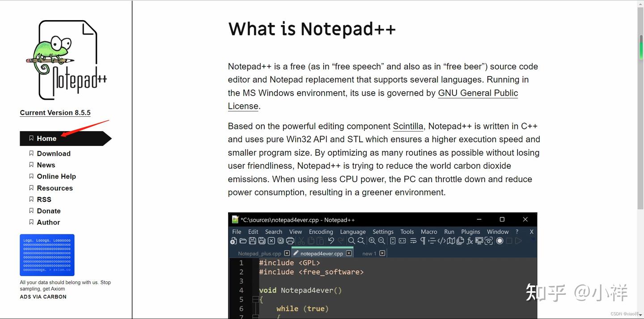Follow the Scintilla hyperlink
Image resolution: width=644 pixels, height=319 pixels.
click(408, 126)
